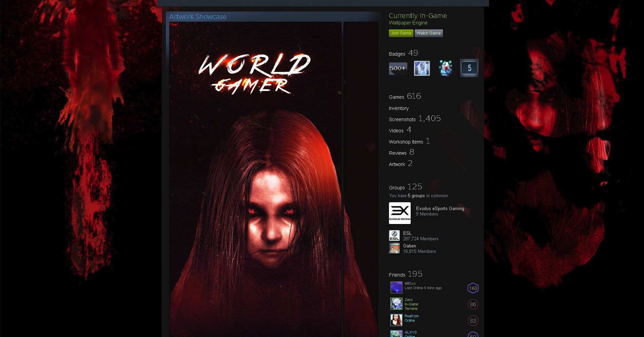
Task: Show the 5 groups in common
Action: click(416, 196)
